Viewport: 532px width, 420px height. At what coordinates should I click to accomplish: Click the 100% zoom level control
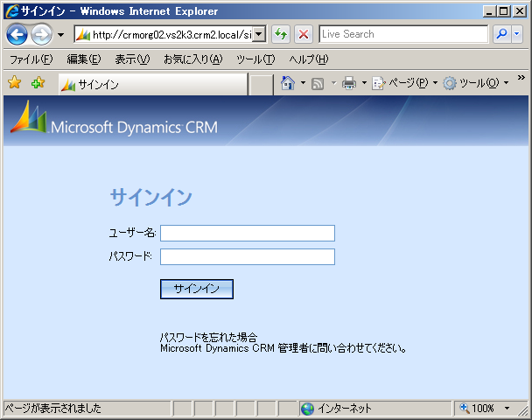pos(477,408)
